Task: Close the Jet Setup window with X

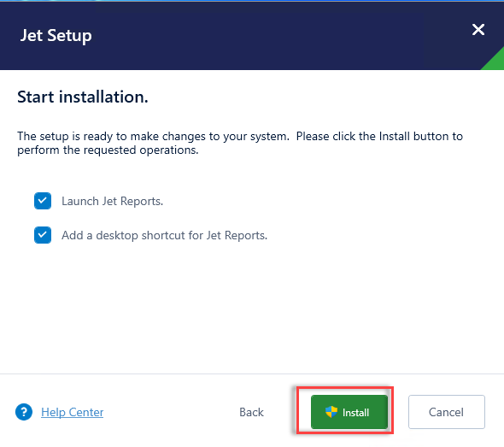Action: coord(478,30)
